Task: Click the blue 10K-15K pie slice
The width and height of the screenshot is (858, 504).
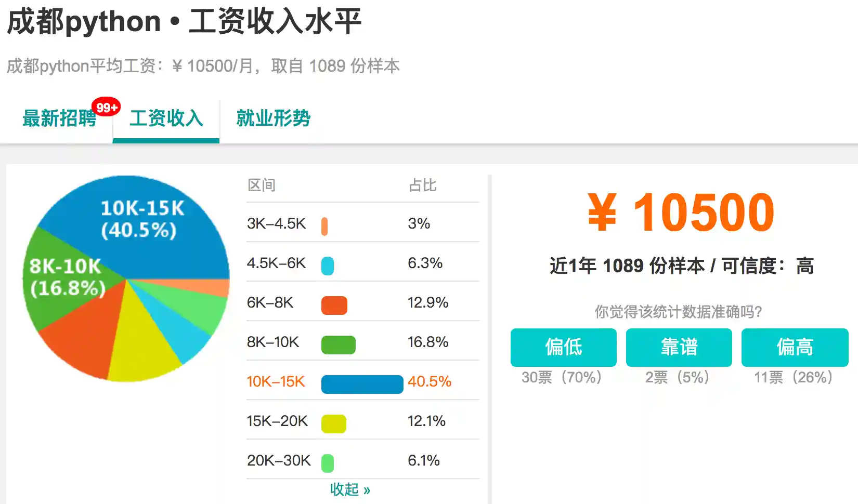Action: (156, 234)
